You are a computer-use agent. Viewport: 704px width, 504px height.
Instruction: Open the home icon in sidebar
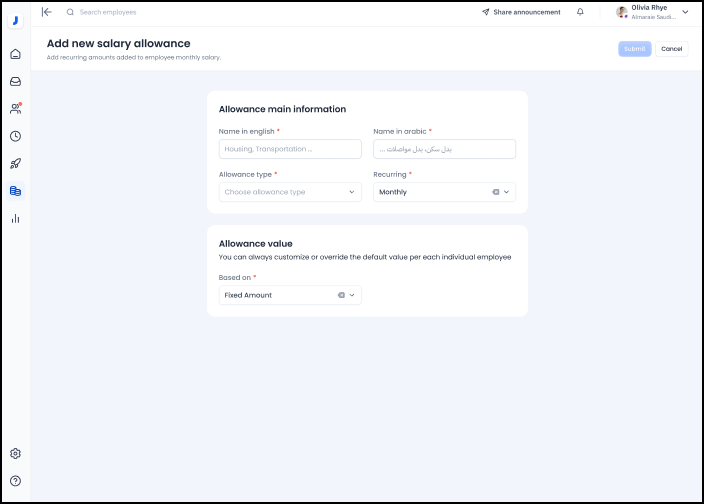[x=15, y=54]
